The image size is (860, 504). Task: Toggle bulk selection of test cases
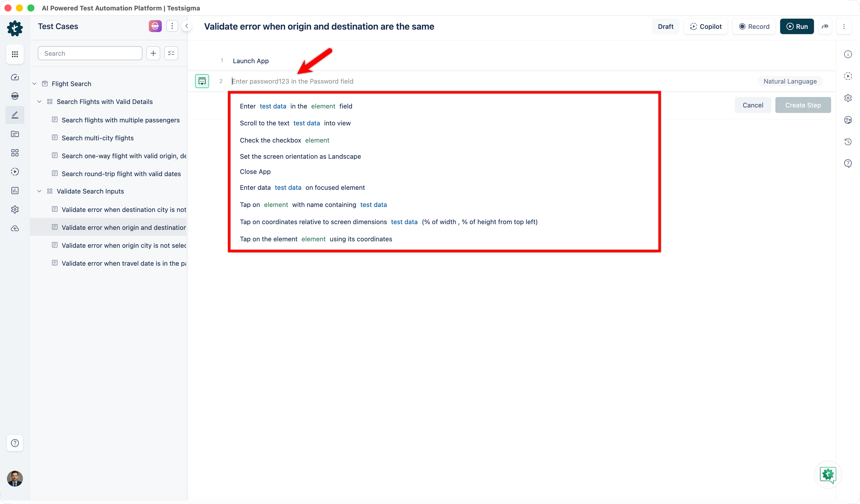click(171, 53)
